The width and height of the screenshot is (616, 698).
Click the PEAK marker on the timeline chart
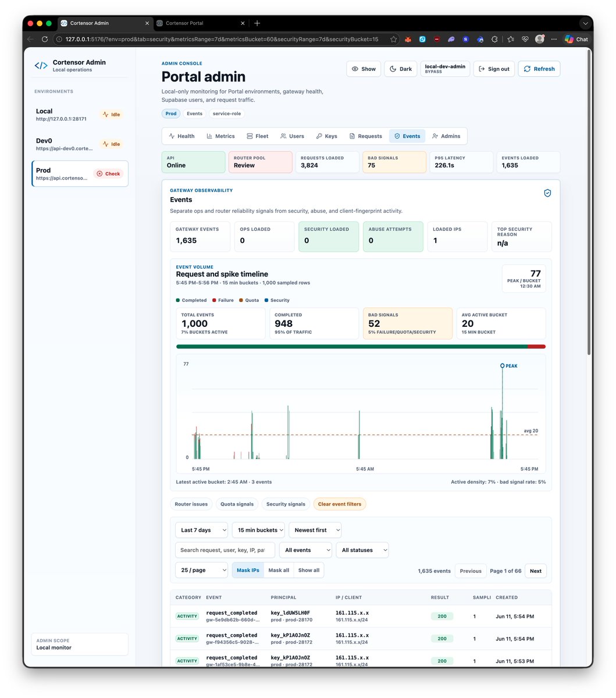click(x=503, y=366)
